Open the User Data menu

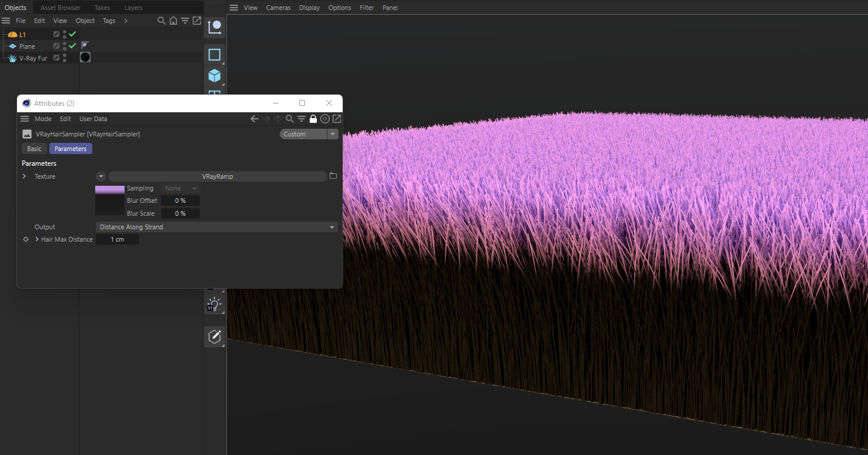(x=93, y=119)
